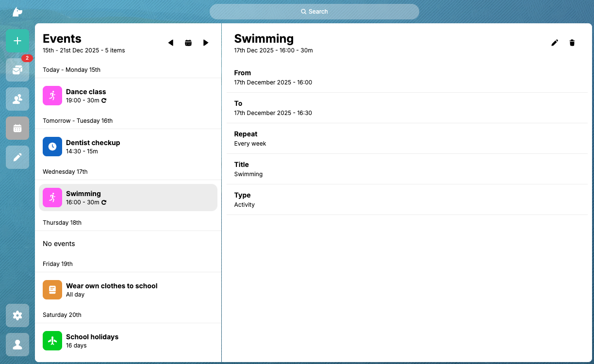This screenshot has width=594, height=364.
Task: Open Wear own clothes to school event
Action: (x=128, y=290)
